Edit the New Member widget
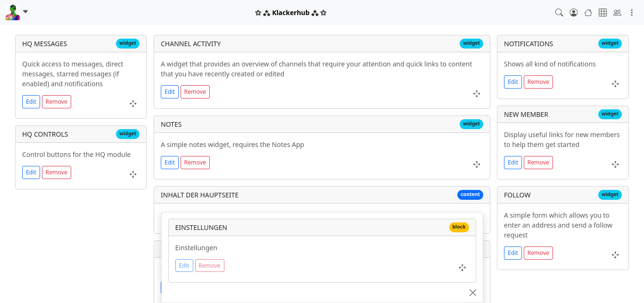Viewport: 644px width, 303px height. [513, 163]
